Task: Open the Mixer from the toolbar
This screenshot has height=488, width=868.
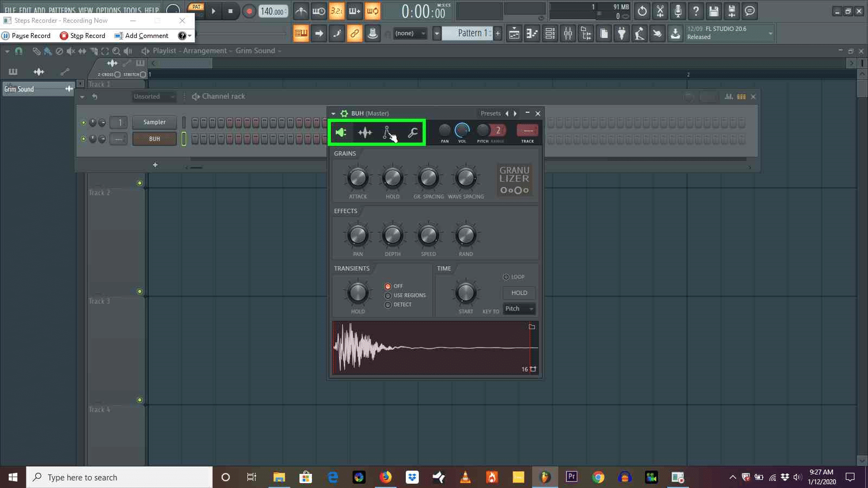Action: click(x=568, y=34)
